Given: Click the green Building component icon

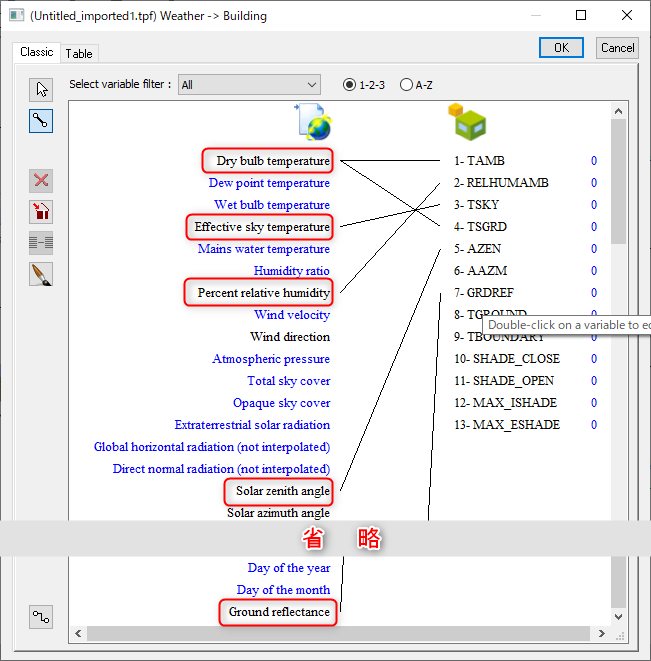Looking at the screenshot, I should point(466,121).
